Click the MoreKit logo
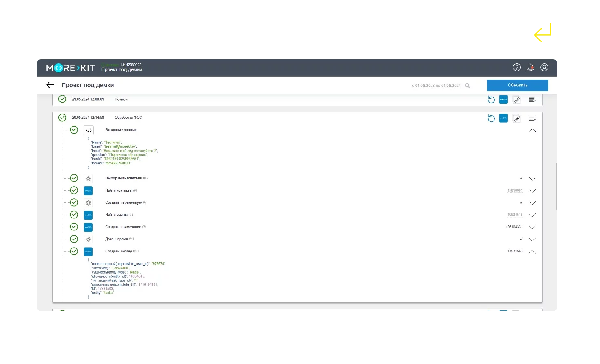This screenshot has width=600, height=364. coord(71,68)
